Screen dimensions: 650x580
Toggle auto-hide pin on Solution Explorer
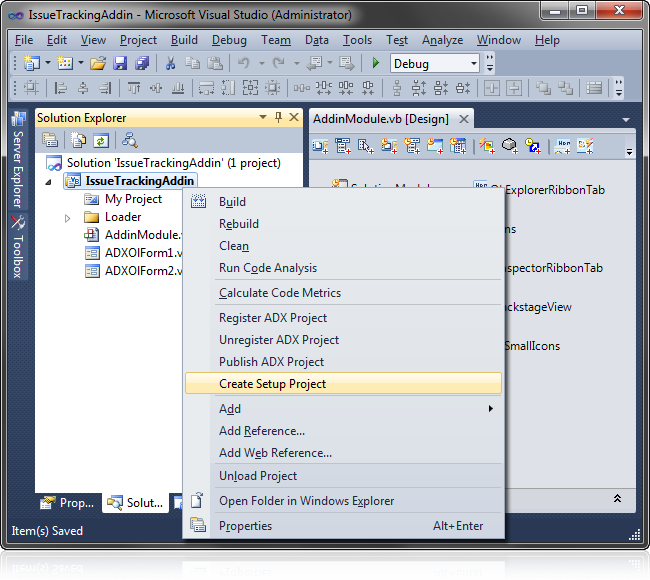[x=279, y=118]
